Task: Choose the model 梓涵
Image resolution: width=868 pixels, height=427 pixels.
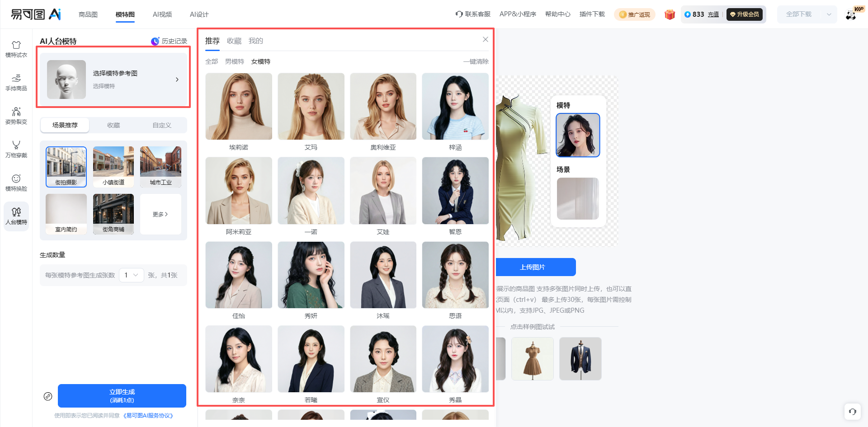Action: click(x=455, y=107)
